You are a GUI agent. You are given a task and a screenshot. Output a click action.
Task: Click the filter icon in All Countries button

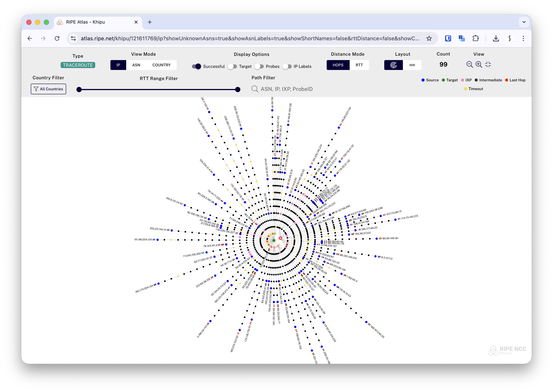36,89
